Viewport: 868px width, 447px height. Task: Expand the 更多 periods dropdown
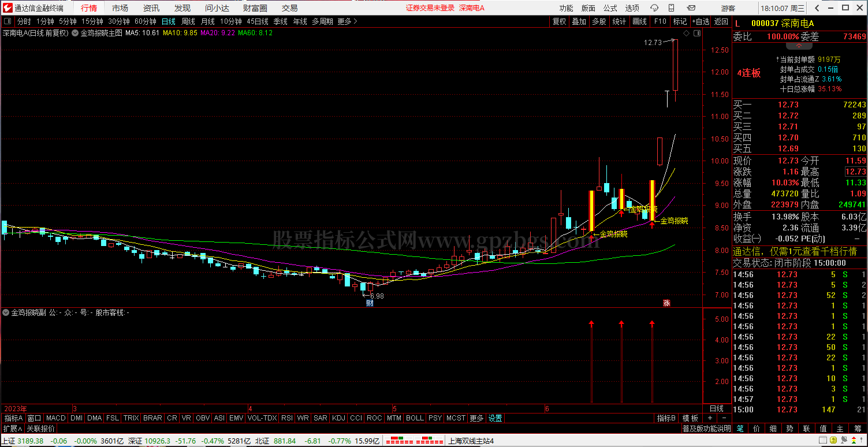tap(347, 21)
